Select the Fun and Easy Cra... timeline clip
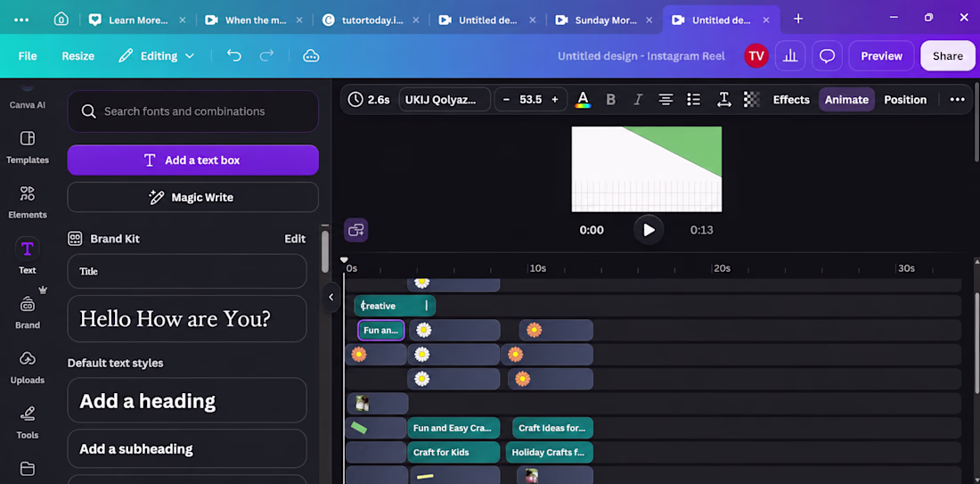The width and height of the screenshot is (980, 484). 453,429
